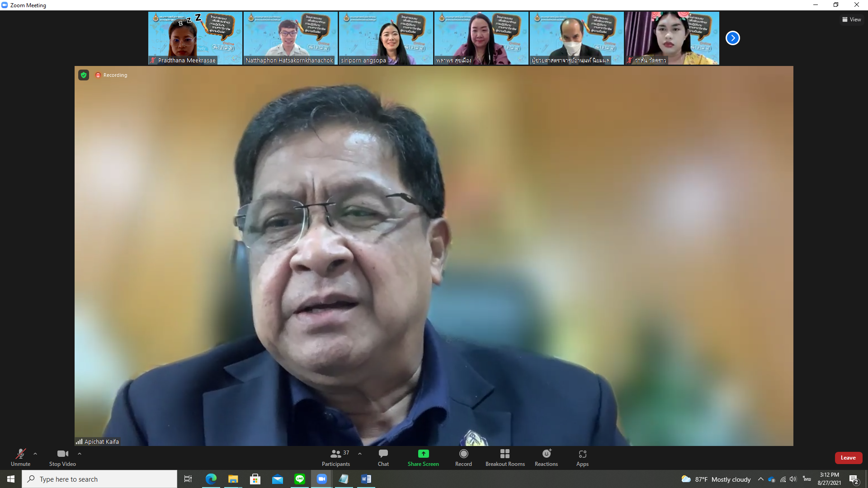Minimize the Zoom window

[816, 5]
